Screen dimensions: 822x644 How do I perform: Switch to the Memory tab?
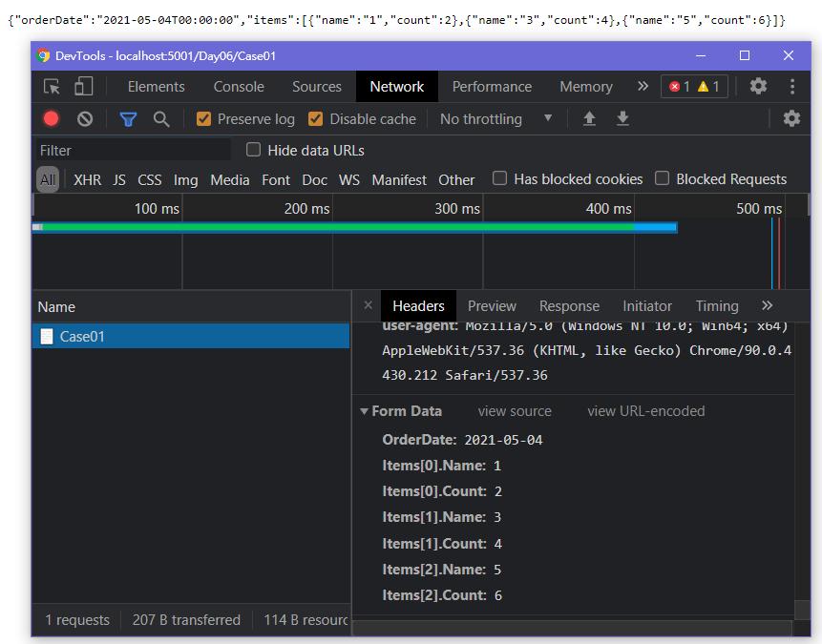point(586,87)
